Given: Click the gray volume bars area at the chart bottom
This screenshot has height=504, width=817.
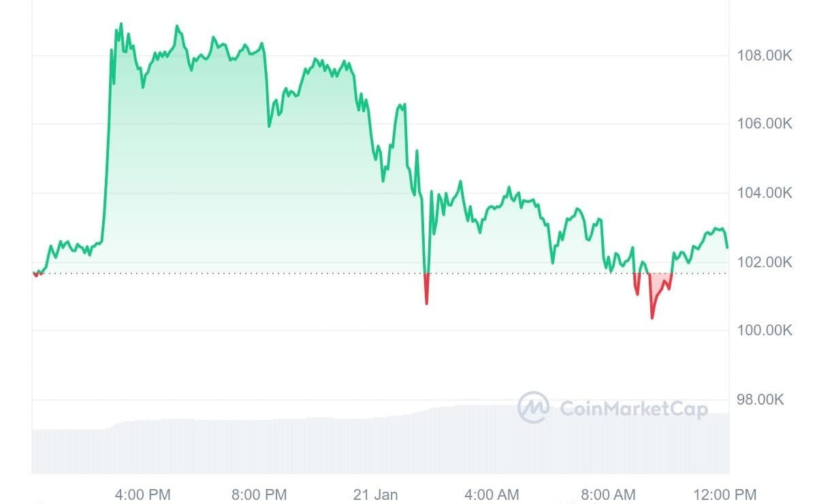Looking at the screenshot, I should click(380, 442).
